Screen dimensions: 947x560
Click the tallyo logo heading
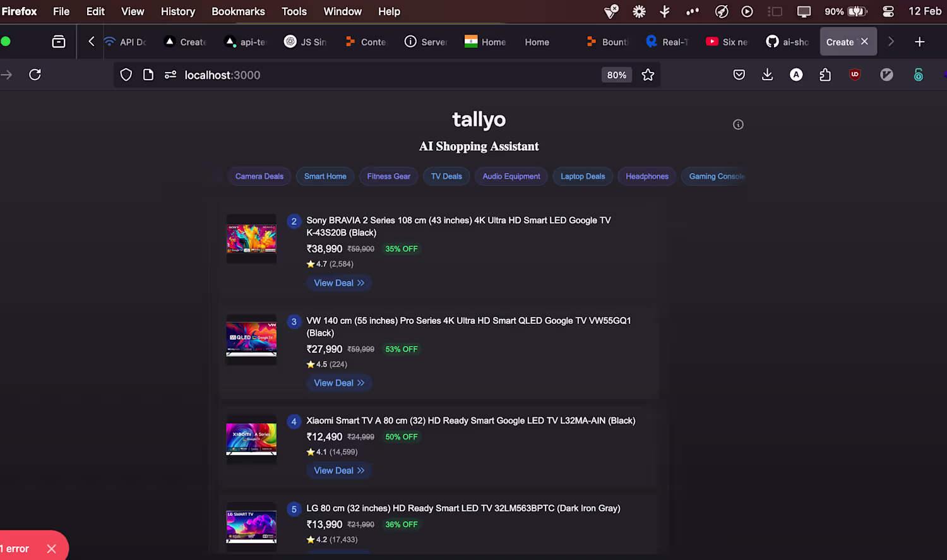(479, 119)
